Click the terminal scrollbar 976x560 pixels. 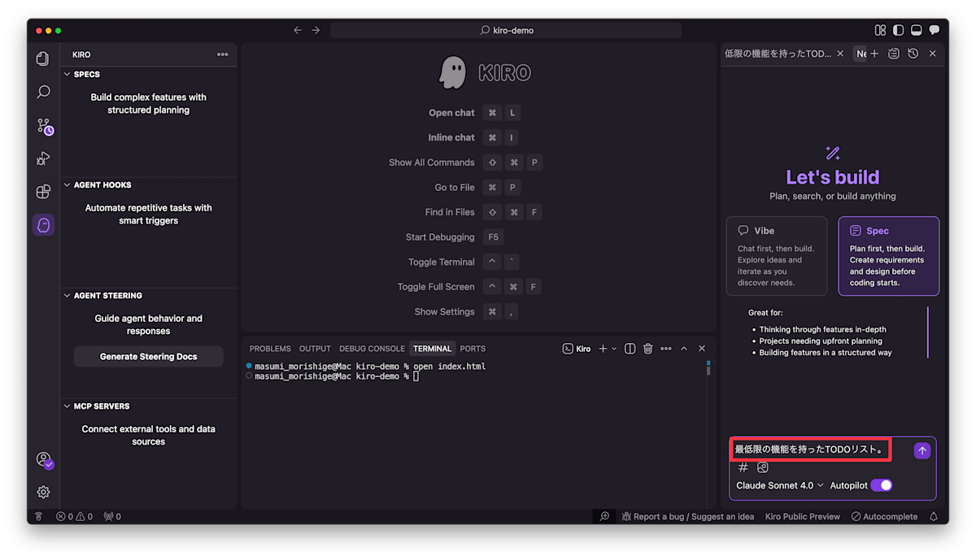[708, 368]
